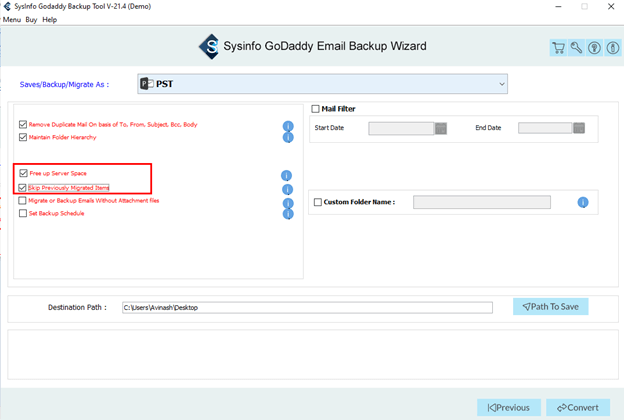Open the Menu menu

point(12,20)
